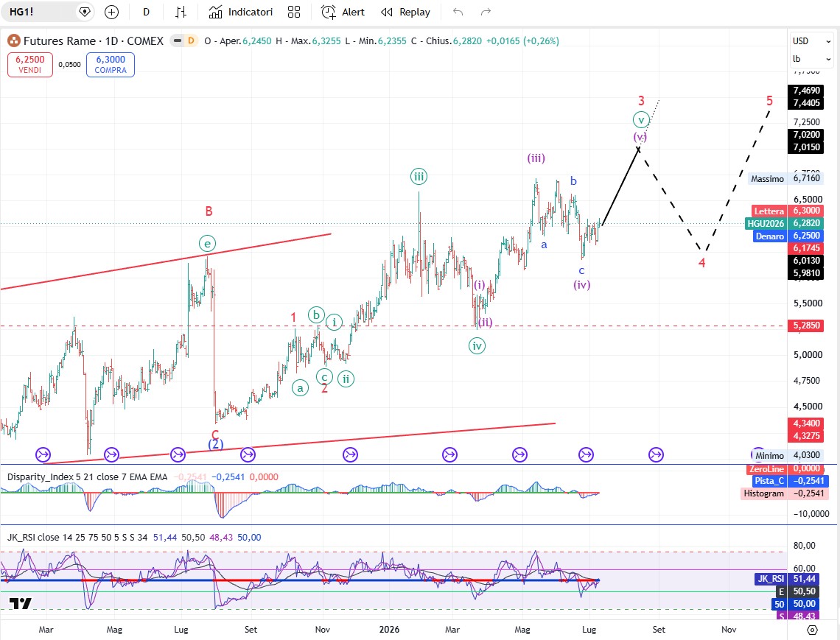This screenshot has width=840, height=640.
Task: Select the circled iv green wave label
Action: point(477,345)
